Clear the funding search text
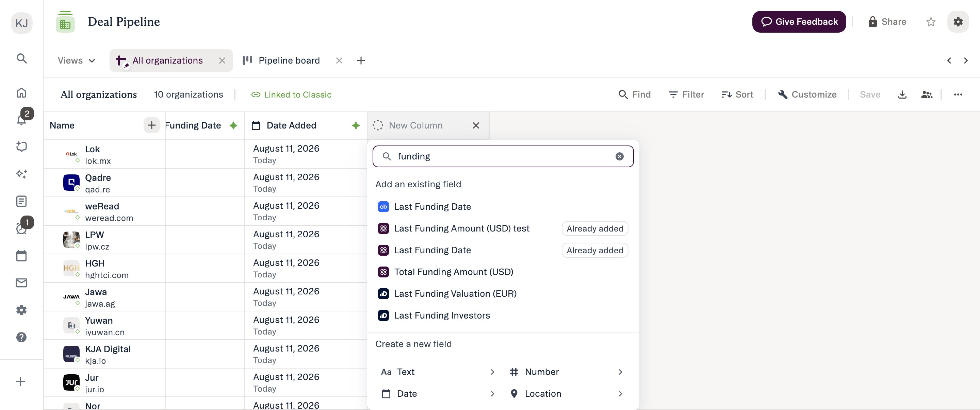The height and width of the screenshot is (410, 980). pyautogui.click(x=619, y=156)
